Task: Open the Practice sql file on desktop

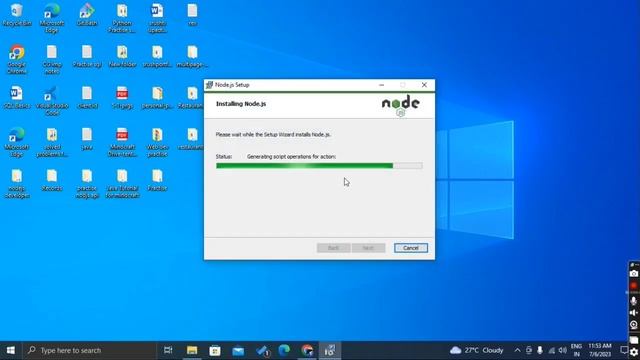Action: tap(87, 56)
